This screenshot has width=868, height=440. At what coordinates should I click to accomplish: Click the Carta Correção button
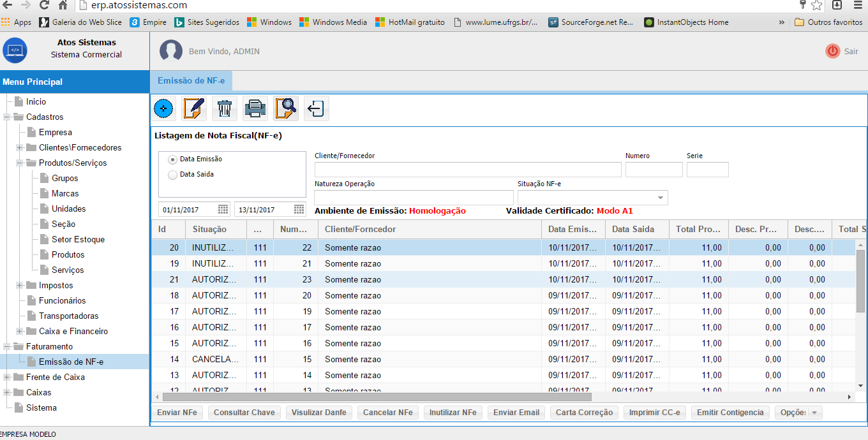click(585, 413)
